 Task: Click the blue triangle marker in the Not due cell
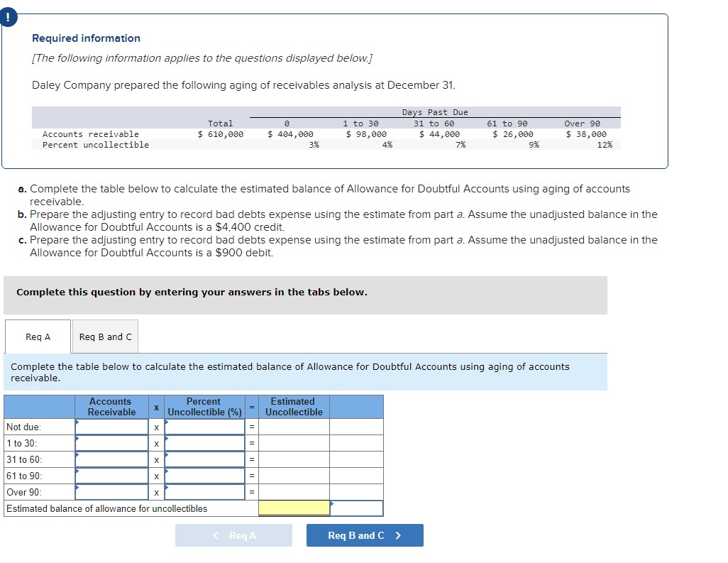pos(77,422)
